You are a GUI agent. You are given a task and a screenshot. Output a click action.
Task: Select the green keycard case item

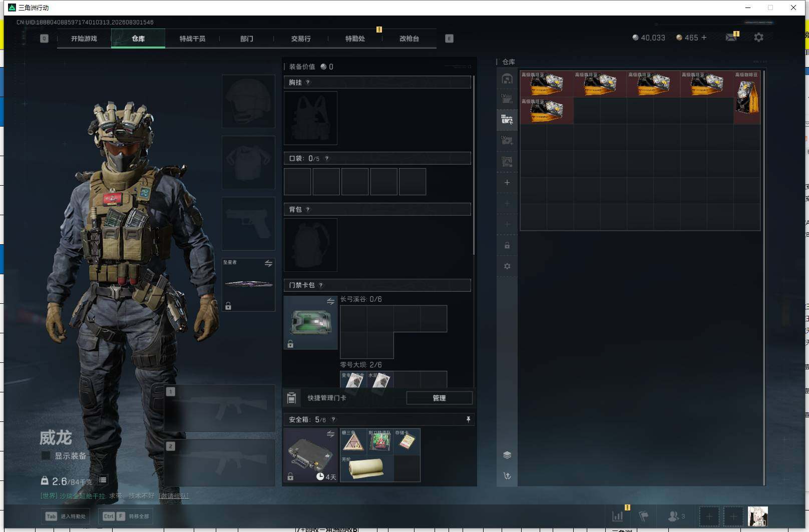(x=310, y=322)
